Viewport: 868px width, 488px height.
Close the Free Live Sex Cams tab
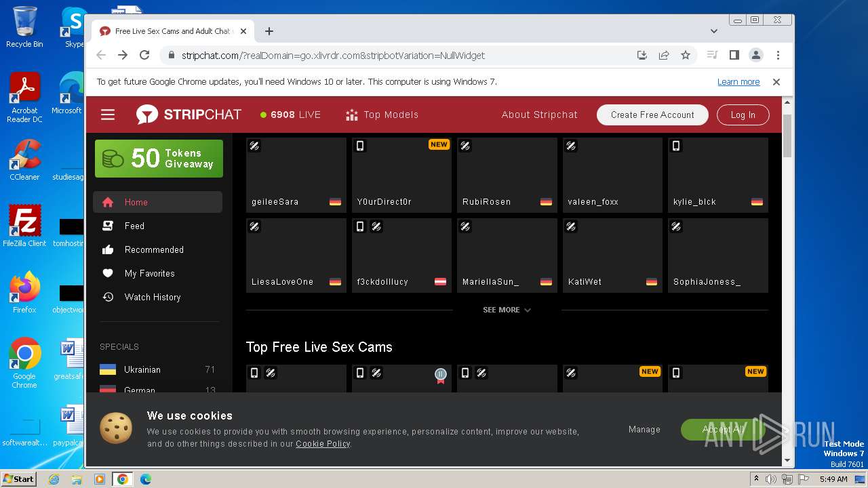tap(243, 31)
